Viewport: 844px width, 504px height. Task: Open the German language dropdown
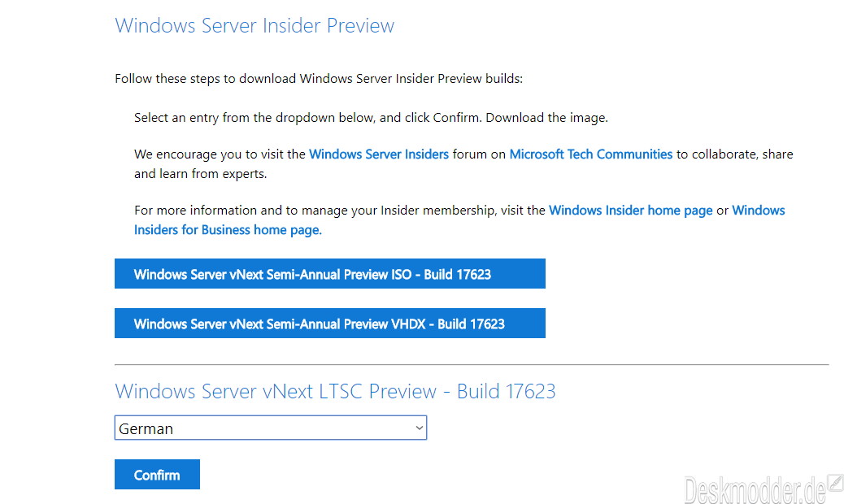[x=271, y=428]
